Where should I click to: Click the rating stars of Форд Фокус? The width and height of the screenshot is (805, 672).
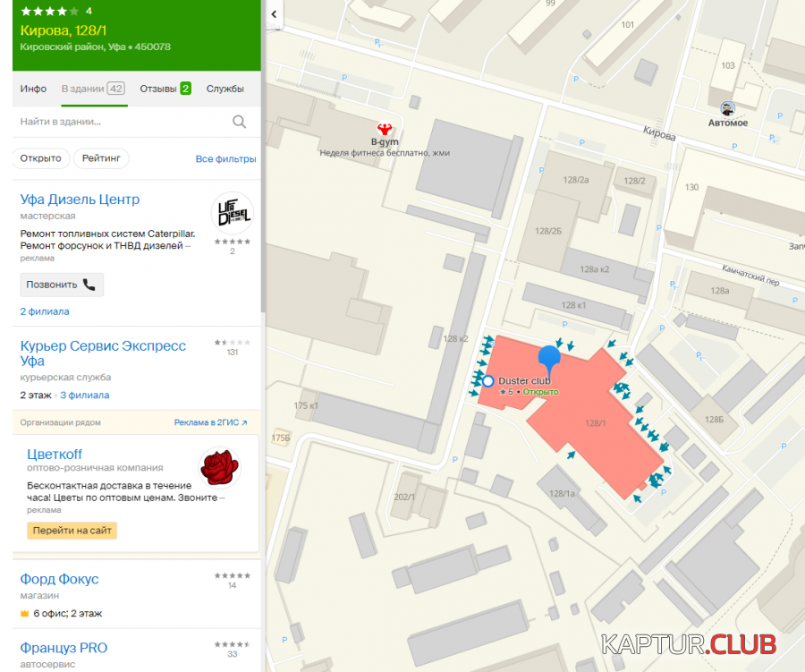click(233, 575)
